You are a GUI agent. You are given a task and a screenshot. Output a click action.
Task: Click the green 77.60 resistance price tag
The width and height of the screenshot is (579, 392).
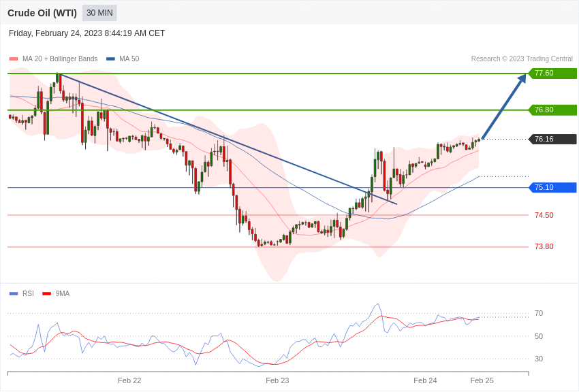553,73
